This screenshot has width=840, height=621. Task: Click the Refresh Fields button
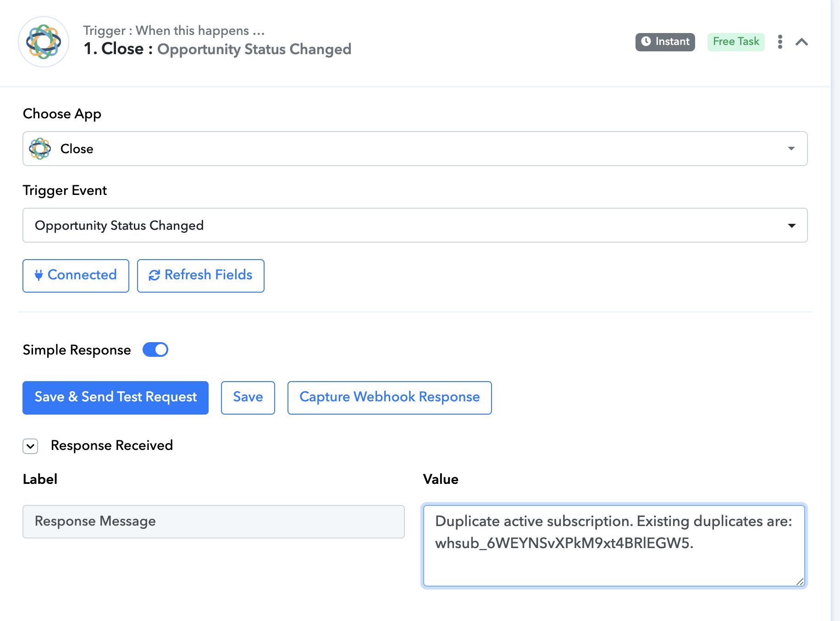[x=201, y=275]
